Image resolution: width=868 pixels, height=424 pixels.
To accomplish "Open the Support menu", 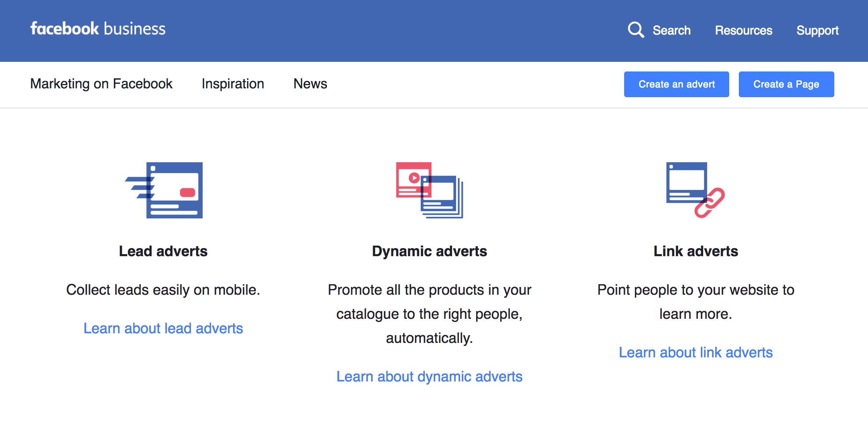I will tap(817, 31).
